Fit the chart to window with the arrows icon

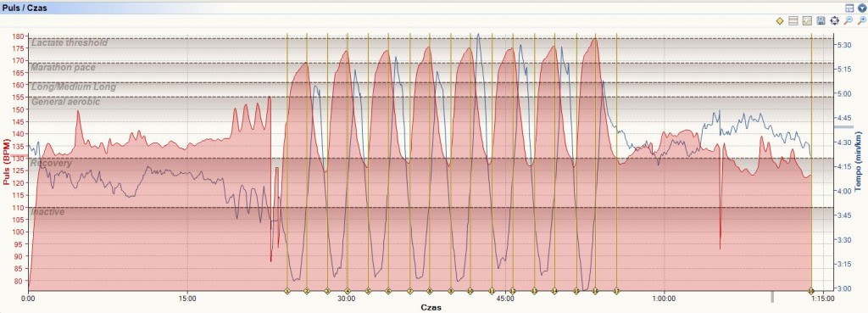834,21
